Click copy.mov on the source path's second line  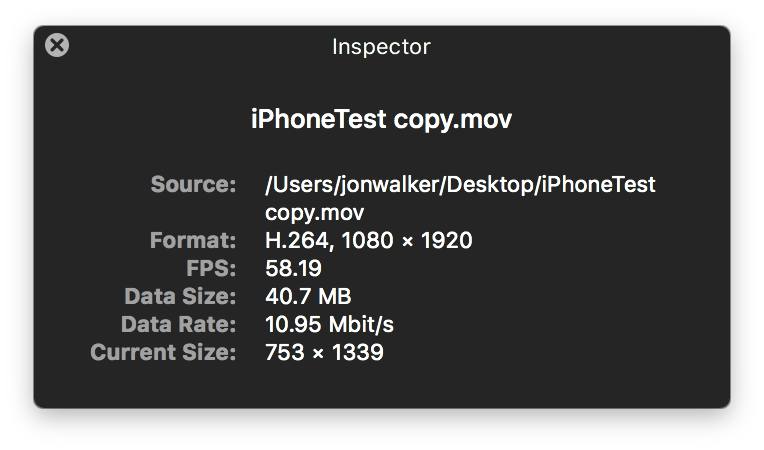(315, 212)
